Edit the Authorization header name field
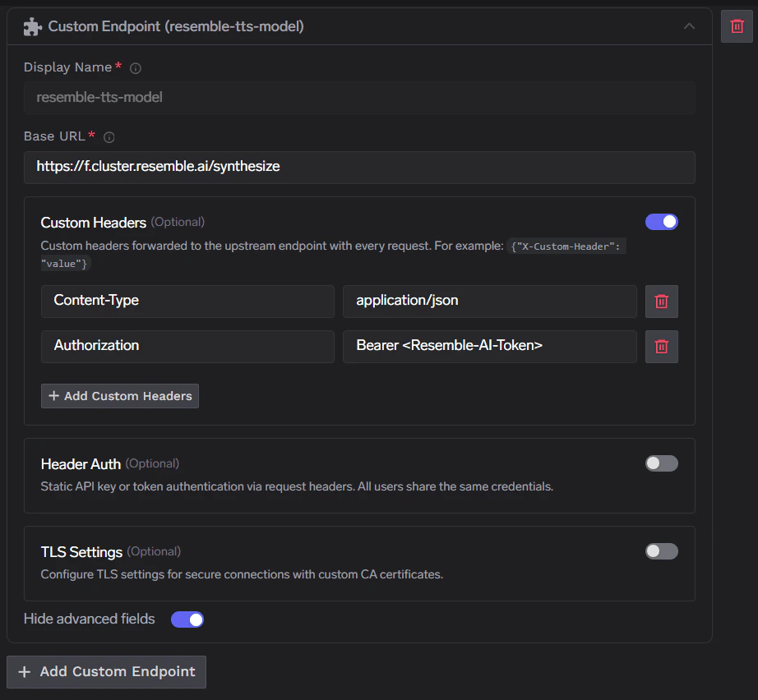Image resolution: width=758 pixels, height=700 pixels. [x=187, y=347]
